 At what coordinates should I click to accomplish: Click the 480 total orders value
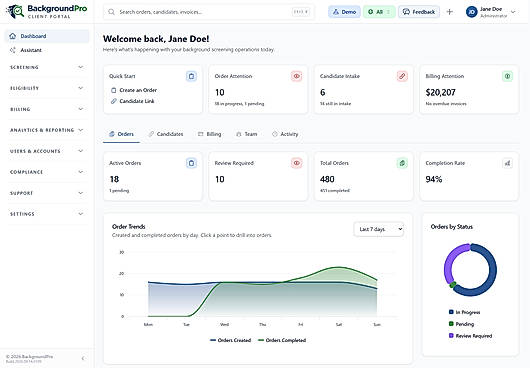(327, 179)
